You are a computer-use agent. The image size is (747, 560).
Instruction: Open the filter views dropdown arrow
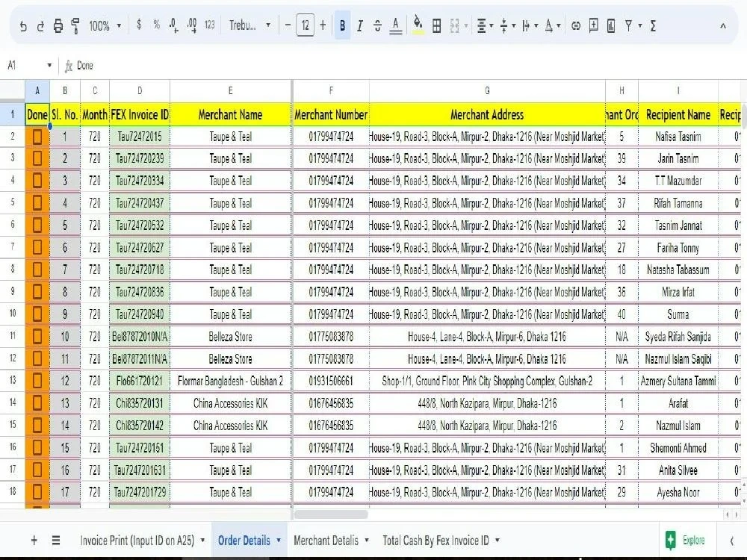(x=640, y=25)
